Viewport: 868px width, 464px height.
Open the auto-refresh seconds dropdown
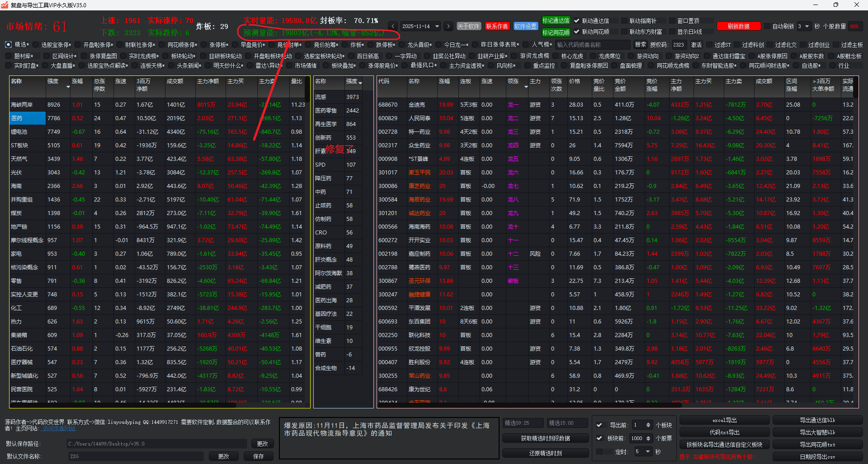803,26
